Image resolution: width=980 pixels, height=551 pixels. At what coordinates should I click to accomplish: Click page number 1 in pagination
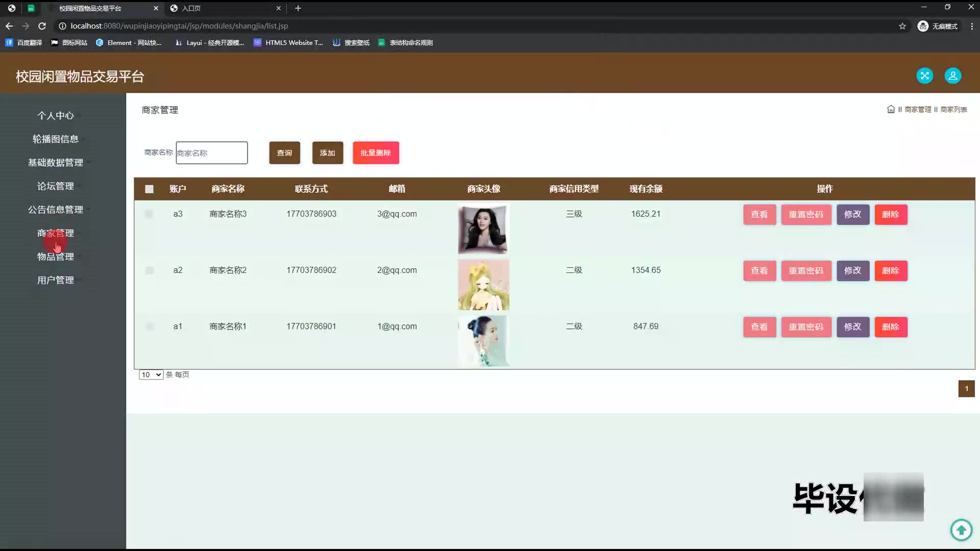[x=966, y=389]
